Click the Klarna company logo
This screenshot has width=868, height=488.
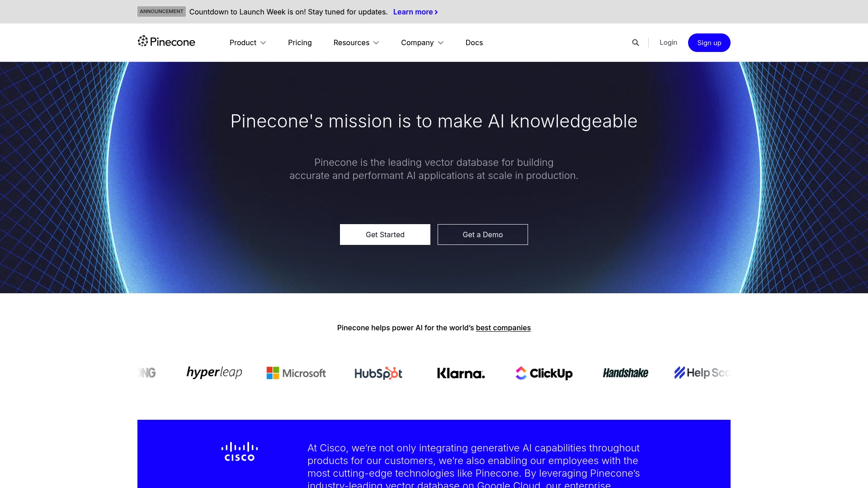(461, 372)
